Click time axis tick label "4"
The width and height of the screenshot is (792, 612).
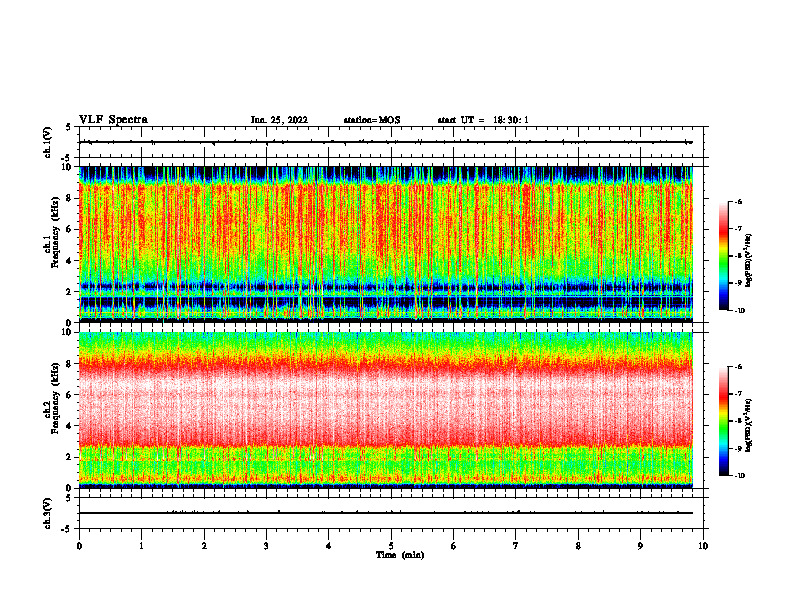329,546
